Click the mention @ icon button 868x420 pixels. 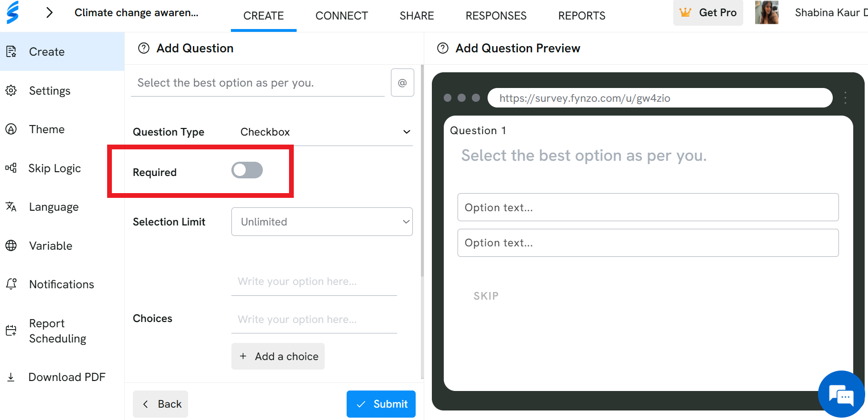click(x=402, y=83)
